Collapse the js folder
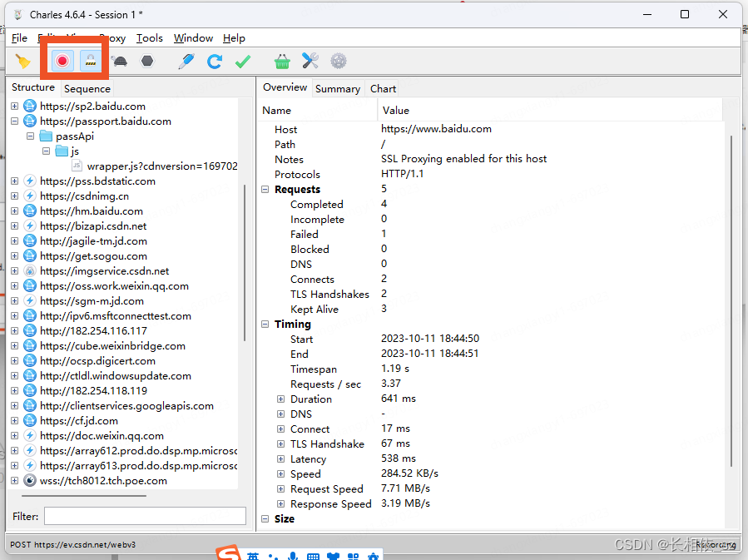Image resolution: width=748 pixels, height=560 pixels. (47, 151)
